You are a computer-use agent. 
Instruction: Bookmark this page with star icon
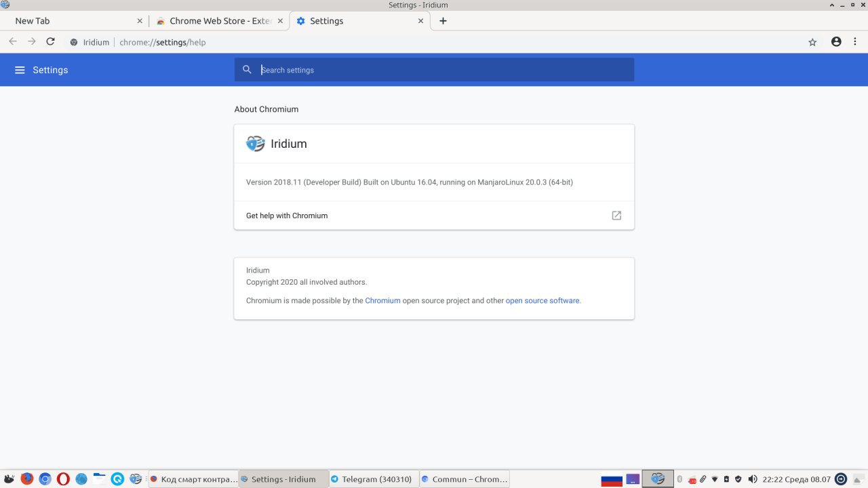pyautogui.click(x=812, y=42)
